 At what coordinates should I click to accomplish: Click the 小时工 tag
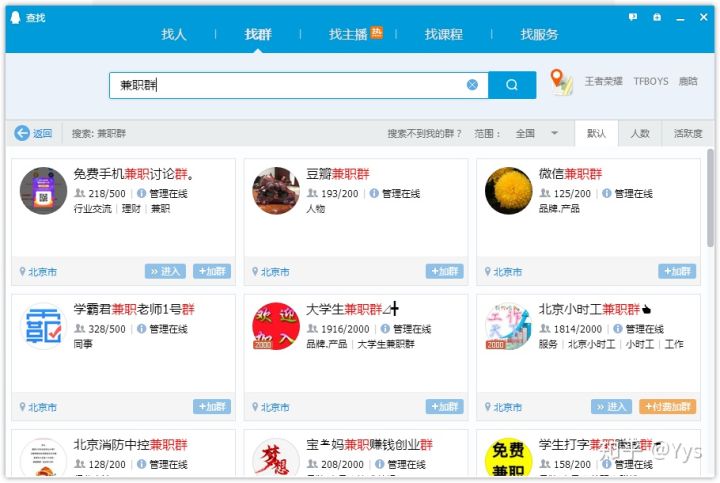point(640,344)
